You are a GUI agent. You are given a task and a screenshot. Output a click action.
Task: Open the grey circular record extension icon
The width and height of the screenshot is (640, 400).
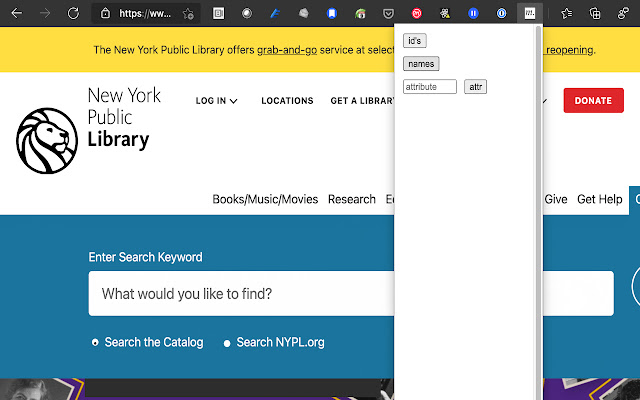click(x=247, y=13)
